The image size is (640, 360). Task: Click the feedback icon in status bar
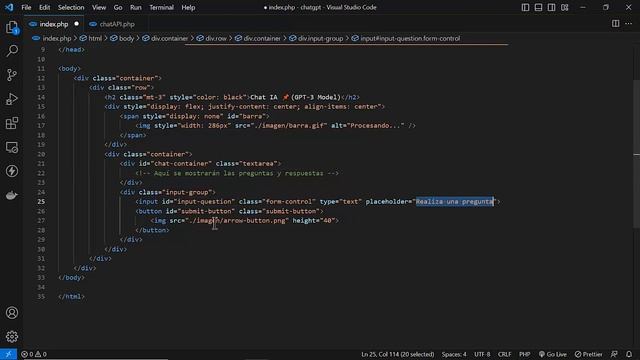pos(614,354)
